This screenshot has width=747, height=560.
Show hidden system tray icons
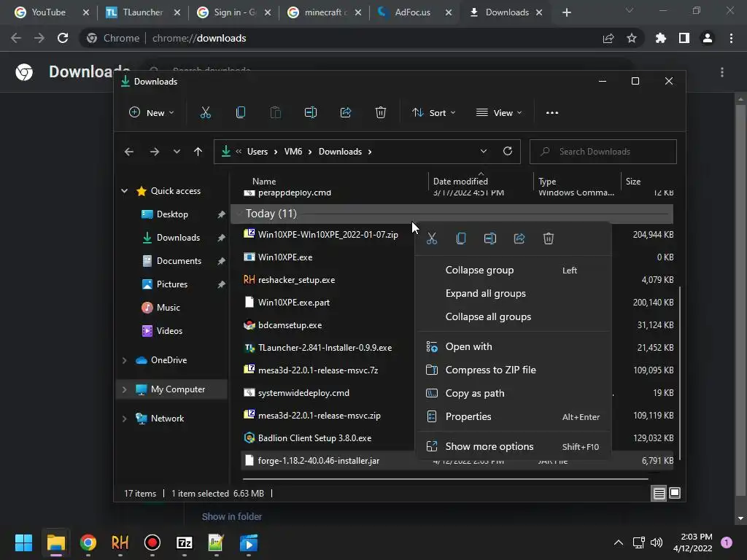tap(619, 542)
